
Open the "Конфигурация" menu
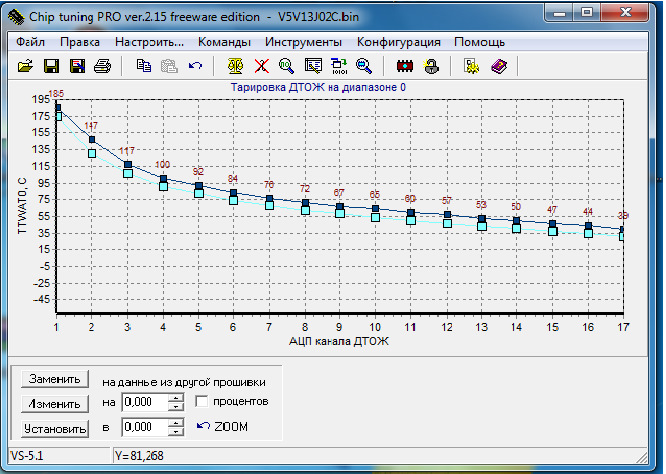pos(398,43)
